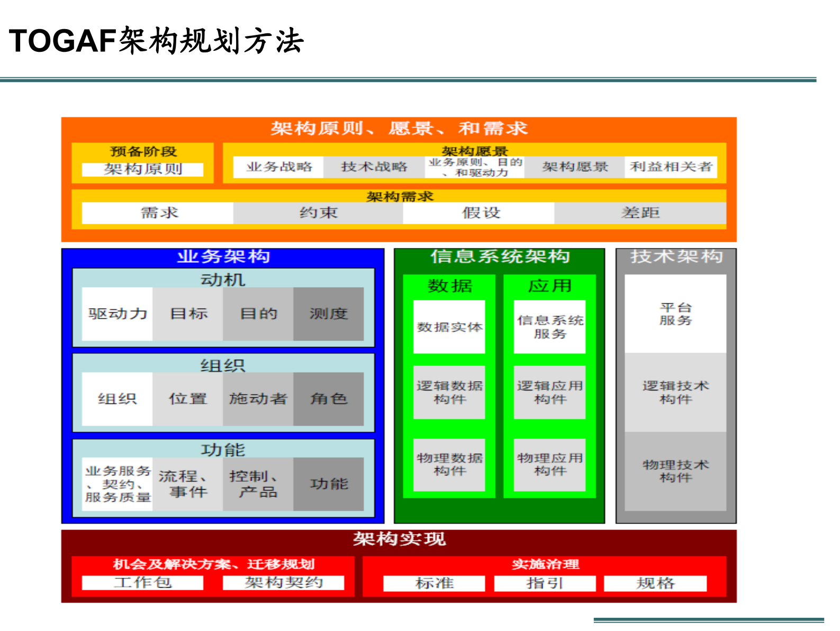840x631 pixels.
Task: Click the slide title TOGAF架构规划方法
Action: click(x=157, y=41)
